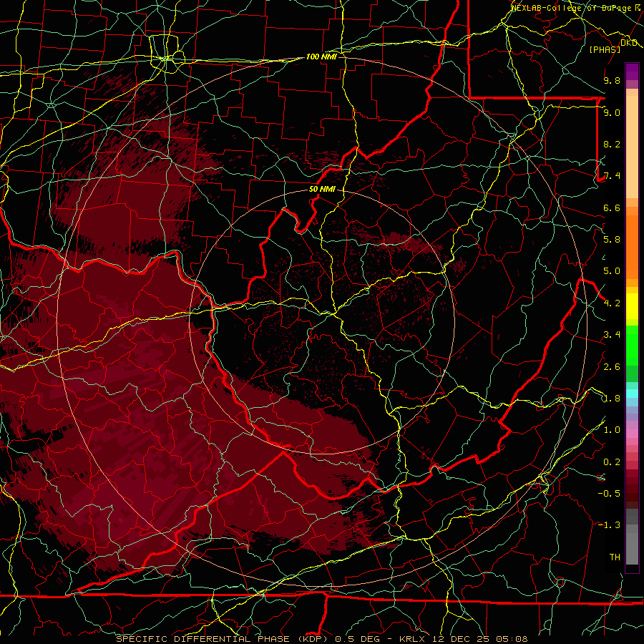Click the 05:08 timestamp text
Screen dimensions: 644x644
click(x=511, y=639)
